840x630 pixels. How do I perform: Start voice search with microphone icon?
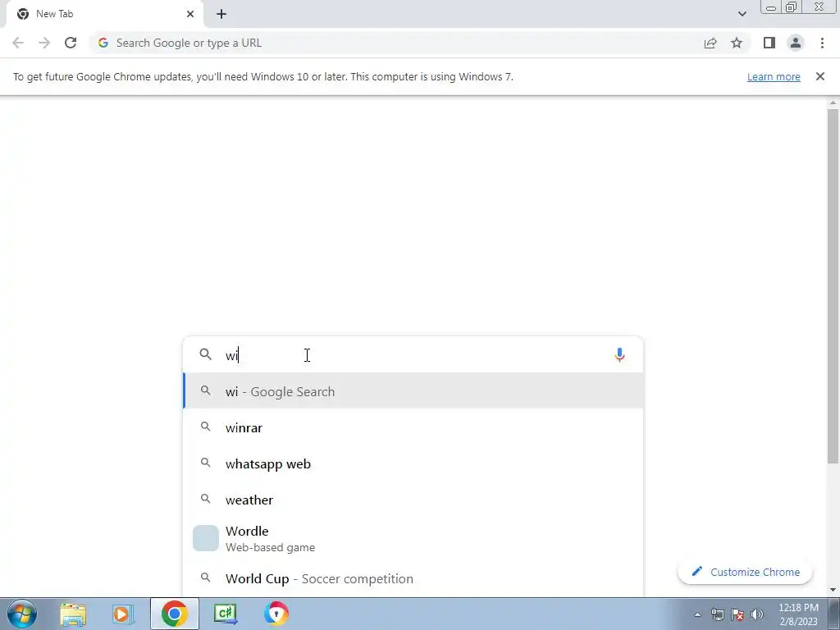[x=619, y=355]
